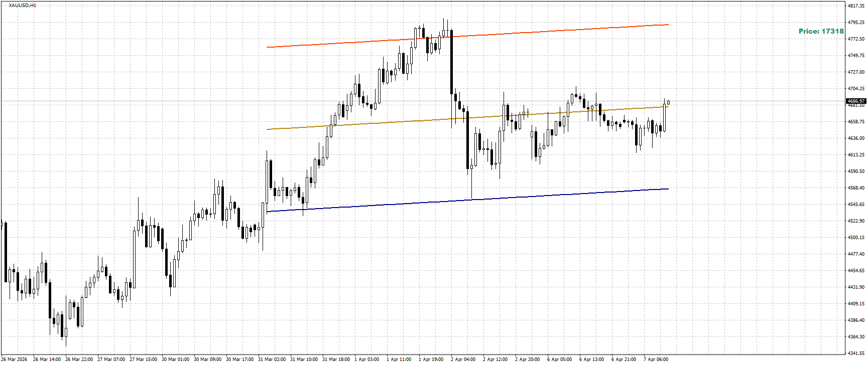
Task: Select the green 'Price: 17318' label
Action: click(x=821, y=31)
